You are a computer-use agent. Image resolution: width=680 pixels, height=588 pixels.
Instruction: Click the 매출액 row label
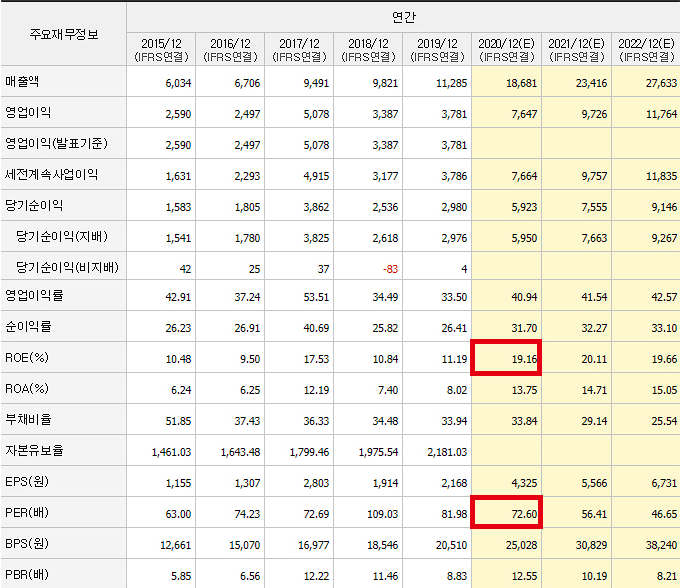(22, 82)
